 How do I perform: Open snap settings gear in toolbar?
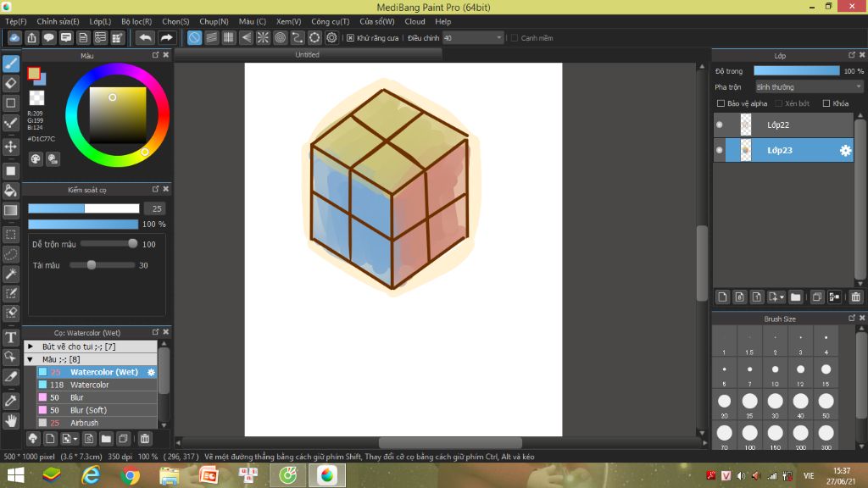pos(331,37)
